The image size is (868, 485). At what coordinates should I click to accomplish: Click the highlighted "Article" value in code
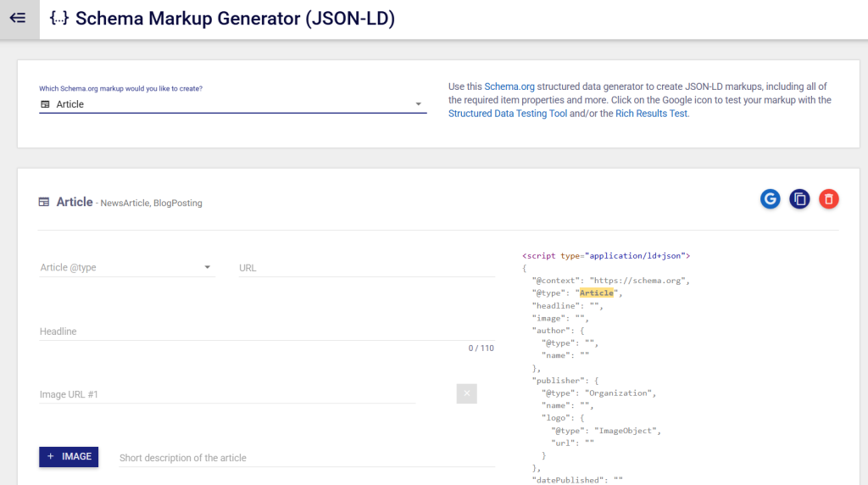pos(596,293)
